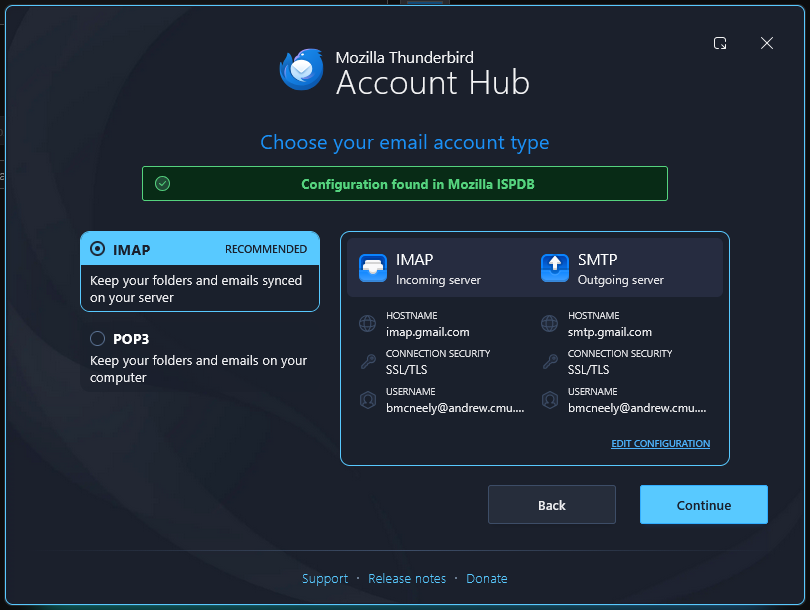The width and height of the screenshot is (810, 610).
Task: Click the green success checkmark icon
Action: pos(162,183)
